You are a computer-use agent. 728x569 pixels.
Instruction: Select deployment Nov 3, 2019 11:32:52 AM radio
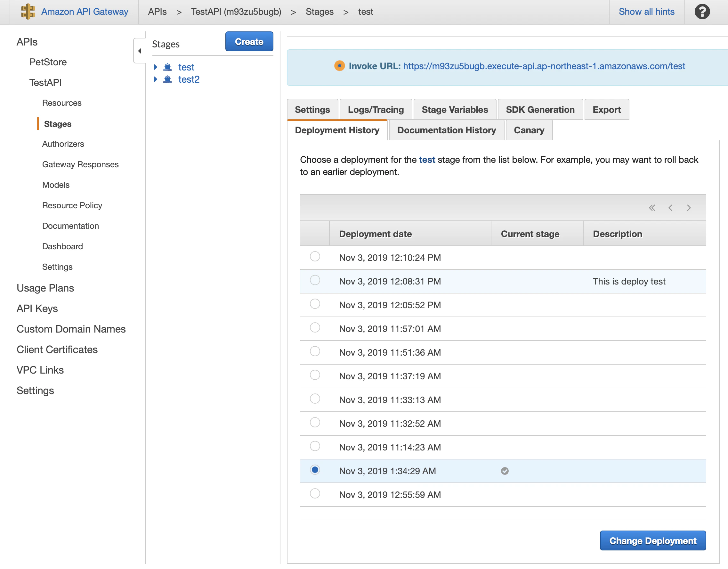tap(315, 422)
